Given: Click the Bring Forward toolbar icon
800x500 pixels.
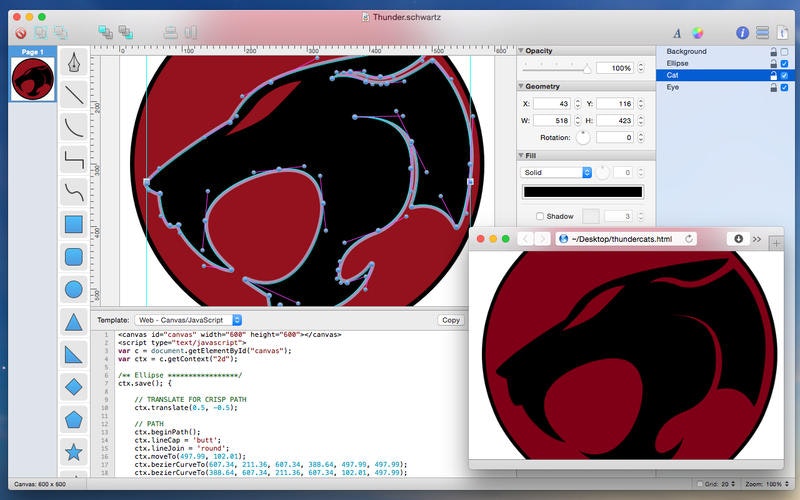Looking at the screenshot, I should coord(106,33).
